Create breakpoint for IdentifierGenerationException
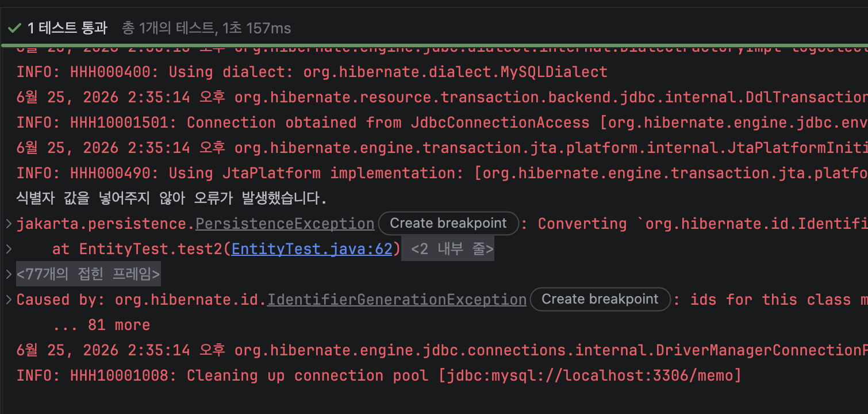Viewport: 868px width, 414px height. [x=600, y=299]
